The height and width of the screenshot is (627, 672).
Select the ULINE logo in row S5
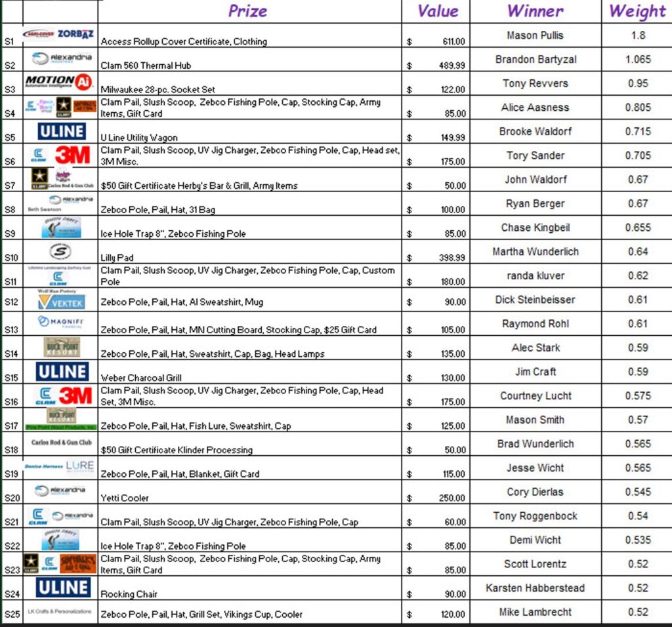coord(61,131)
